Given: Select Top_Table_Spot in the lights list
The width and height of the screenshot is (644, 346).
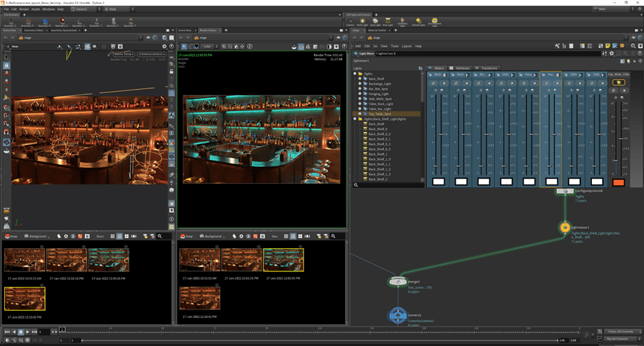Looking at the screenshot, I should 381,114.
